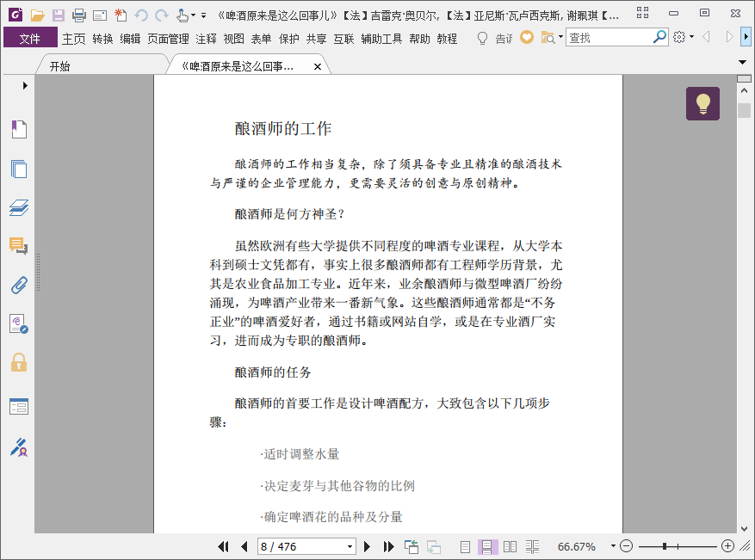The width and height of the screenshot is (755, 560).
Task: Click the previous view icon in status bar
Action: point(412,546)
